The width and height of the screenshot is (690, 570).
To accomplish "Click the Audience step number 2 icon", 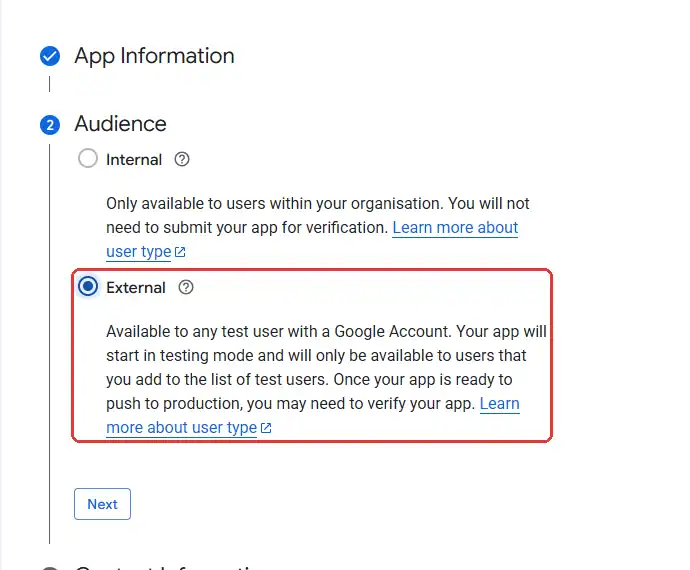I will pyautogui.click(x=50, y=125).
